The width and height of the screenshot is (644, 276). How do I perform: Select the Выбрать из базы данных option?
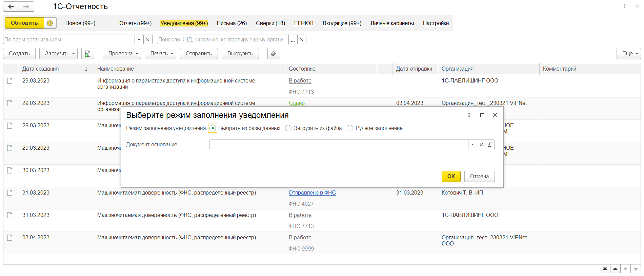click(x=213, y=128)
